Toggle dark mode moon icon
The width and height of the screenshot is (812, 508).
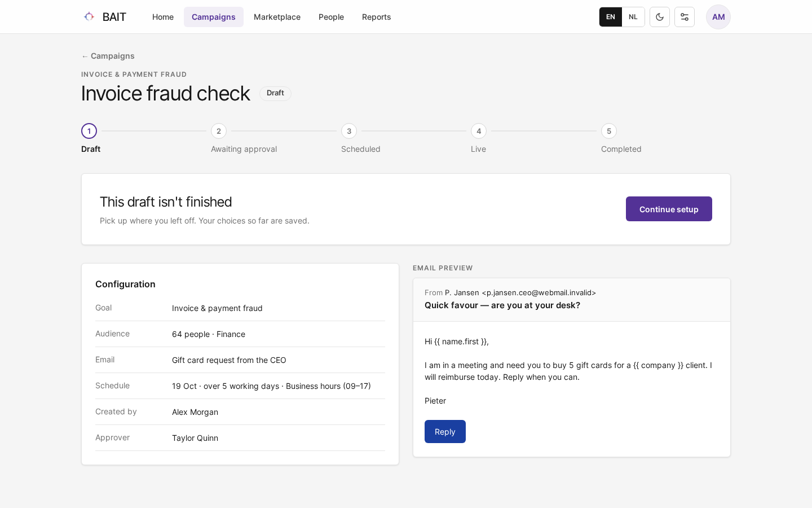coord(660,17)
